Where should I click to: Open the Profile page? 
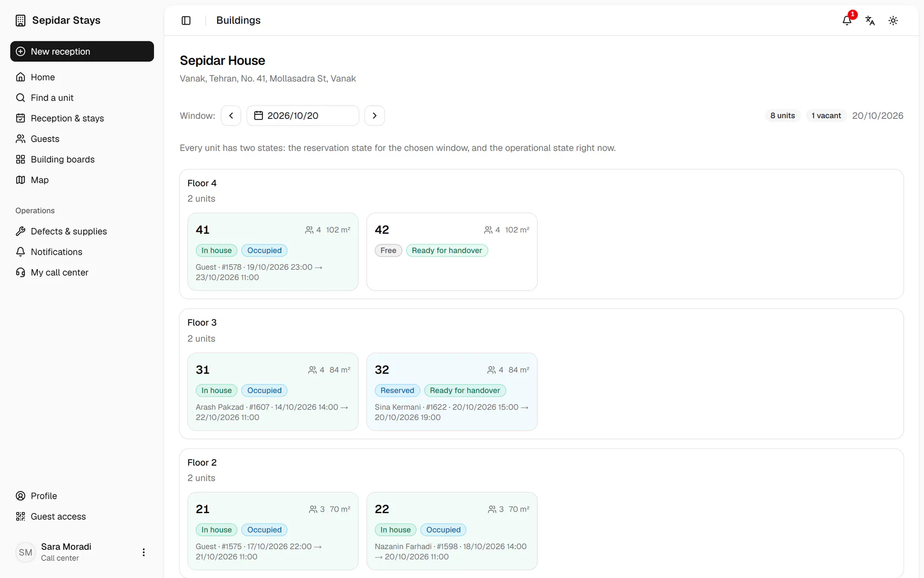(82, 496)
